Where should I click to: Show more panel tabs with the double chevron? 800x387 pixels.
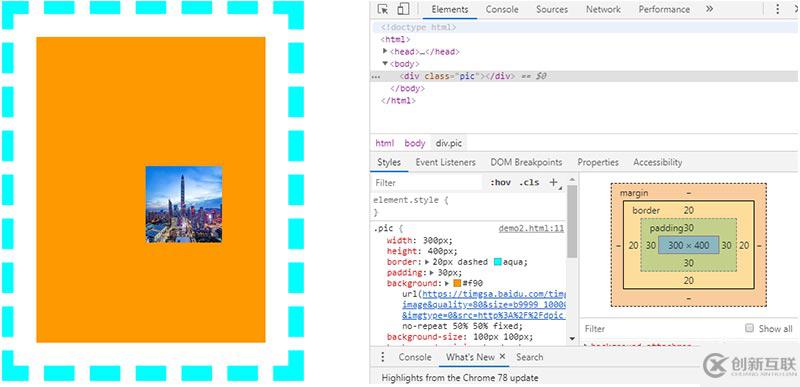[709, 9]
